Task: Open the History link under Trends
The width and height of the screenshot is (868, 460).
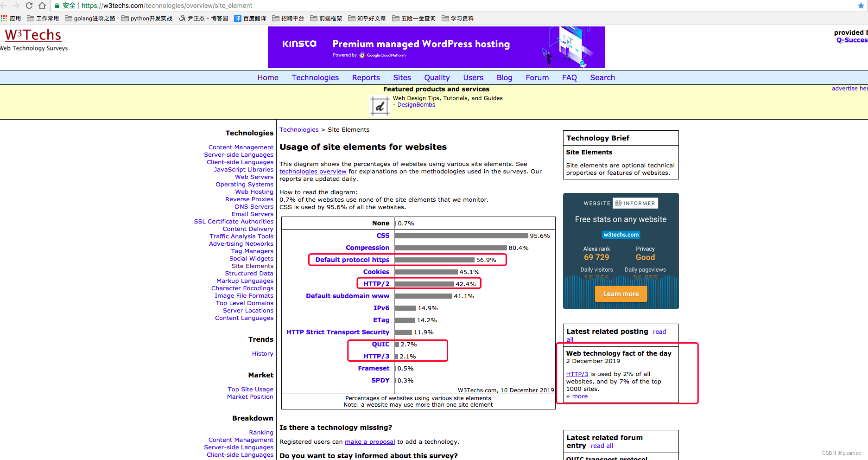Action: 263,354
